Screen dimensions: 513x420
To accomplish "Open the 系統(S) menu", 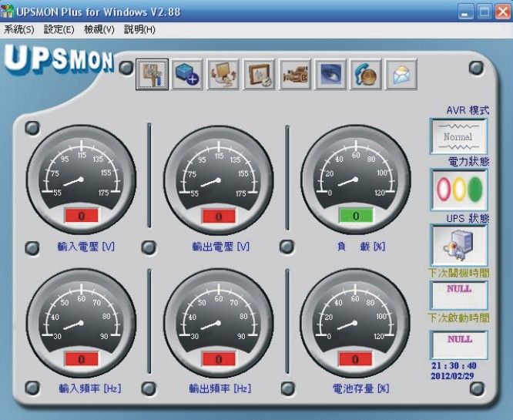I will pos(19,29).
